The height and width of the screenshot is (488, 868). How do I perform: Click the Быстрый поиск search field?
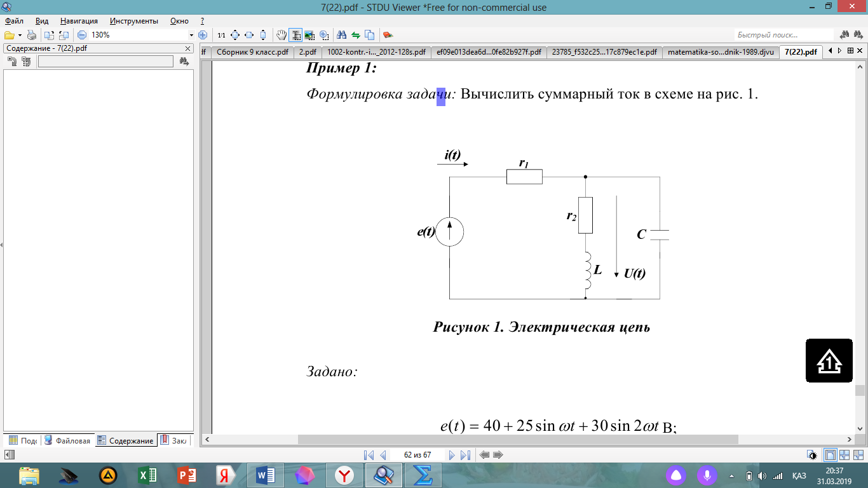(783, 35)
